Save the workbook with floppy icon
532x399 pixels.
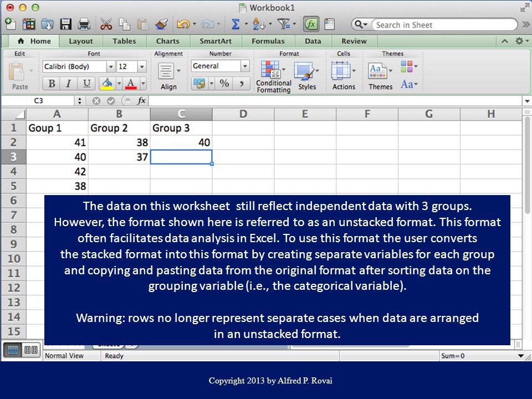[65, 24]
